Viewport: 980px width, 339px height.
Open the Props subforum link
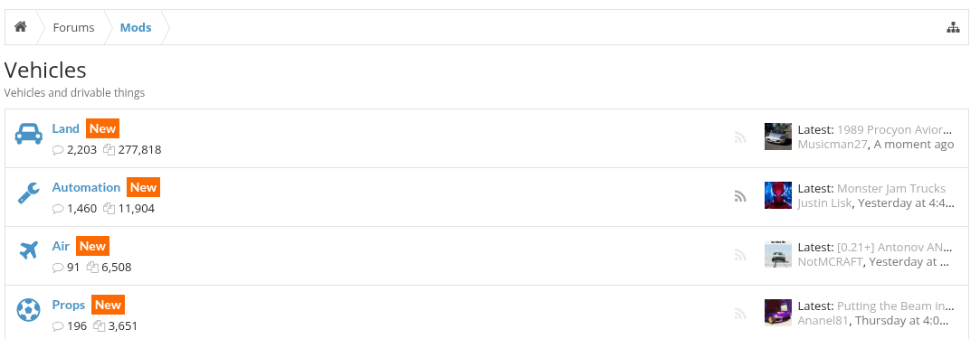point(69,305)
